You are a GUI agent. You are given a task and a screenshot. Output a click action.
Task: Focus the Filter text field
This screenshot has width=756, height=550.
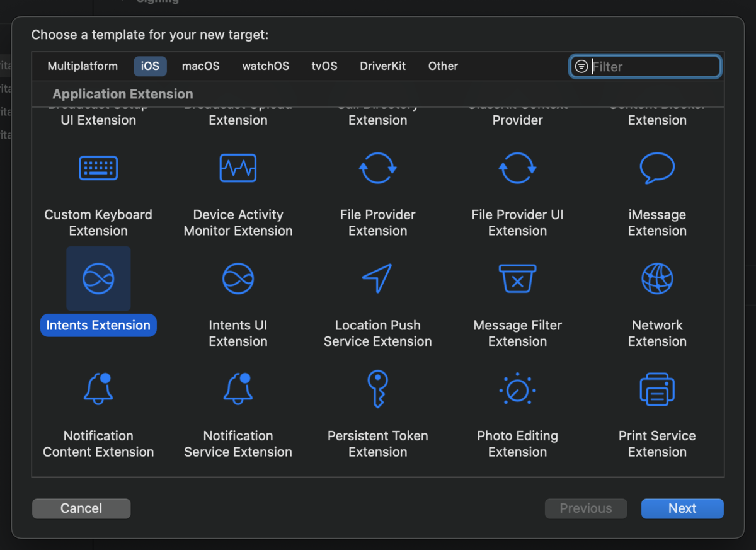coord(654,67)
